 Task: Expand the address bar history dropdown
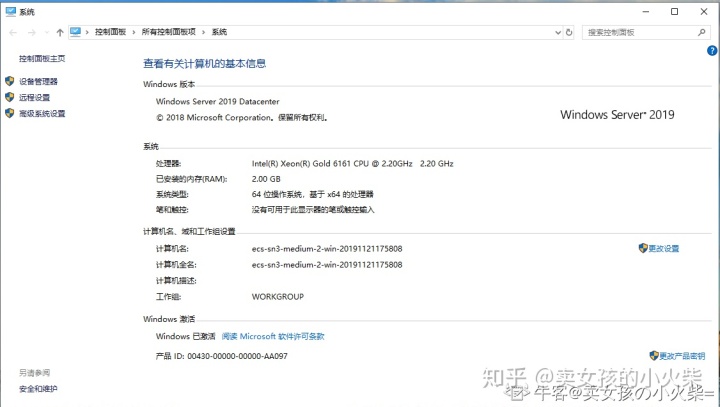[558, 32]
